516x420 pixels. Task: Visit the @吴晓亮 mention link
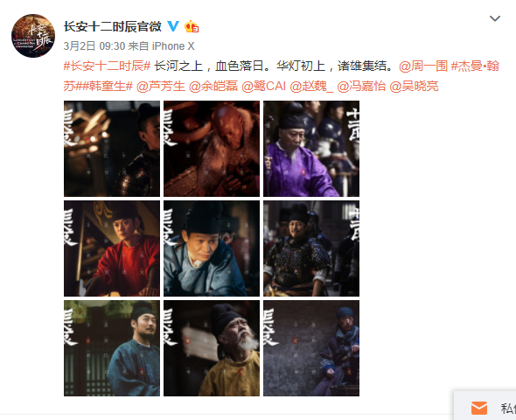414,87
